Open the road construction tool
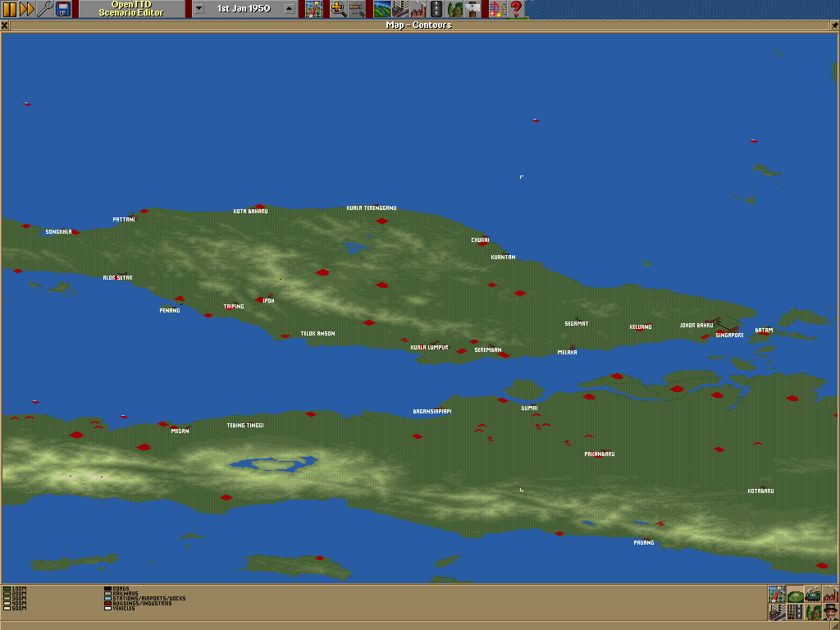Screen dimensions: 840x630 [436, 8]
